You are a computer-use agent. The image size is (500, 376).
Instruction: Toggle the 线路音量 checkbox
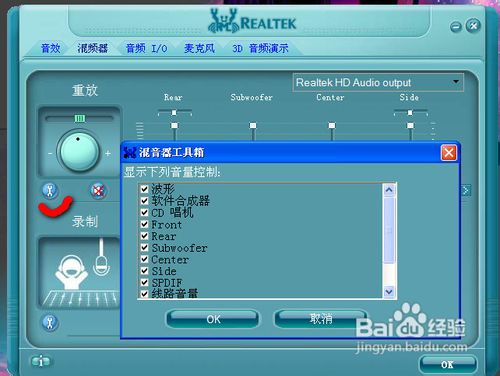tap(144, 294)
